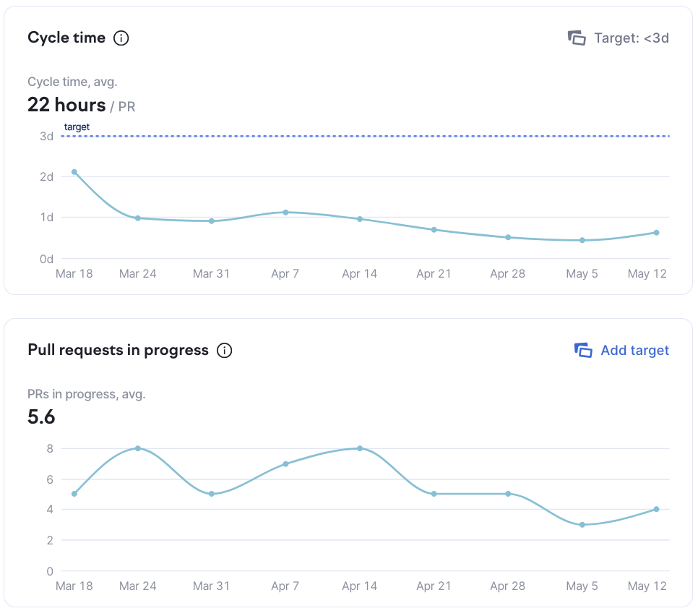698x616 pixels.
Task: Select the Mar 18 cycle time data point
Action: (74, 172)
